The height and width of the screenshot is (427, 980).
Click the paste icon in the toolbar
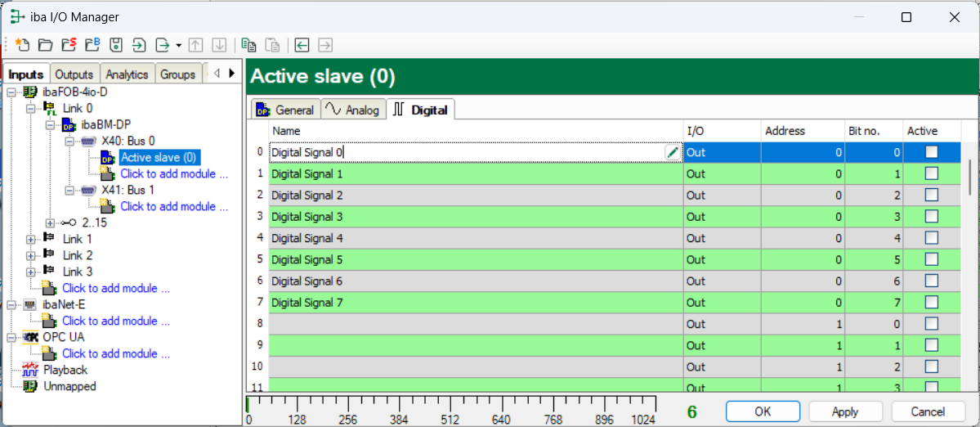(272, 44)
